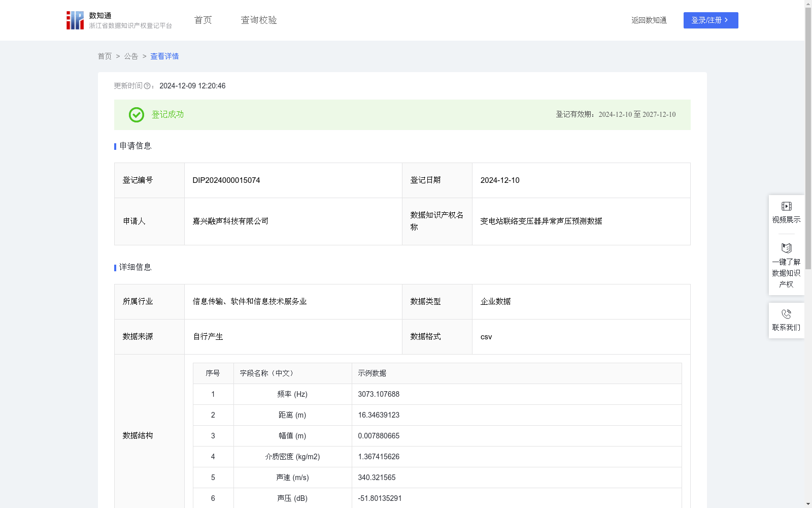This screenshot has height=508, width=812.
Task: Click the 距离 (m) field row
Action: pyautogui.click(x=437, y=415)
